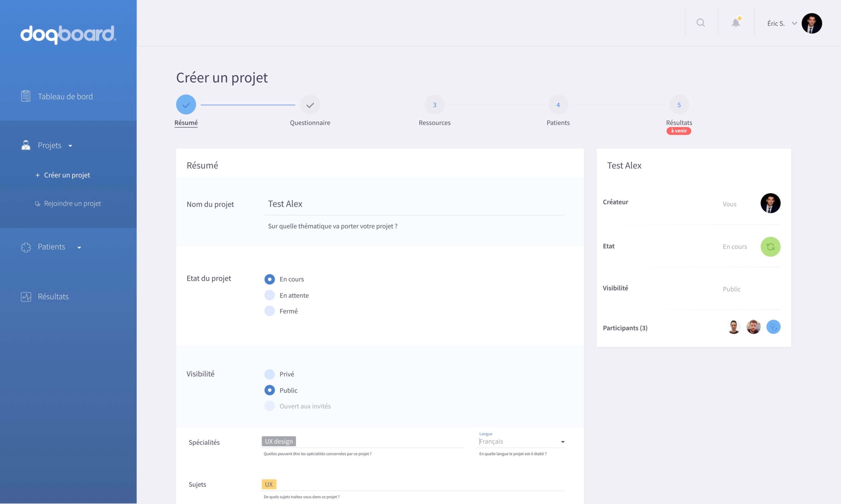Click Rejoindre un projet
841x504 pixels.
[x=72, y=203]
